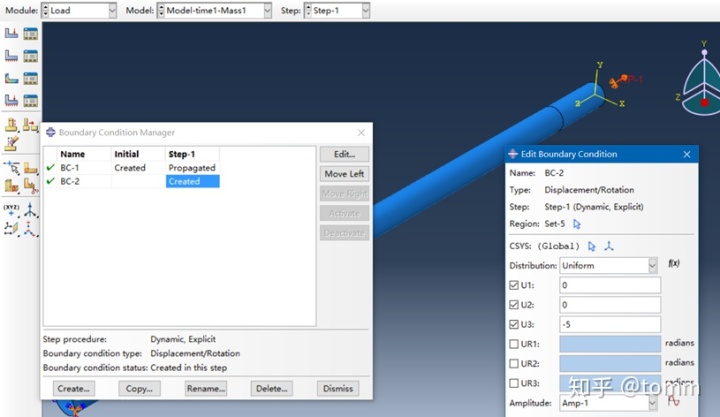Select the Propagated cell for BC-1
The width and height of the screenshot is (720, 417).
tap(192, 168)
